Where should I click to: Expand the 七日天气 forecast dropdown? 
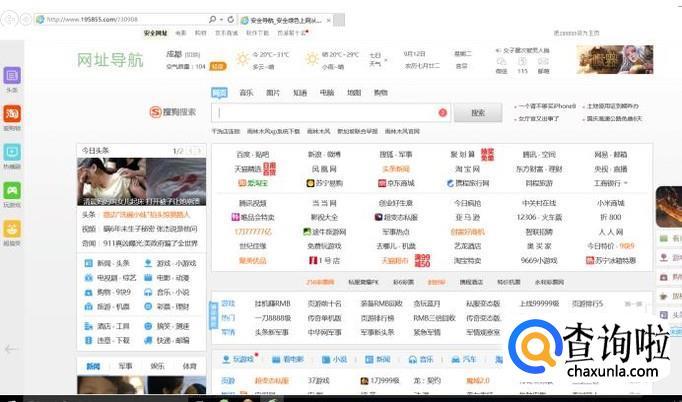pos(386,60)
